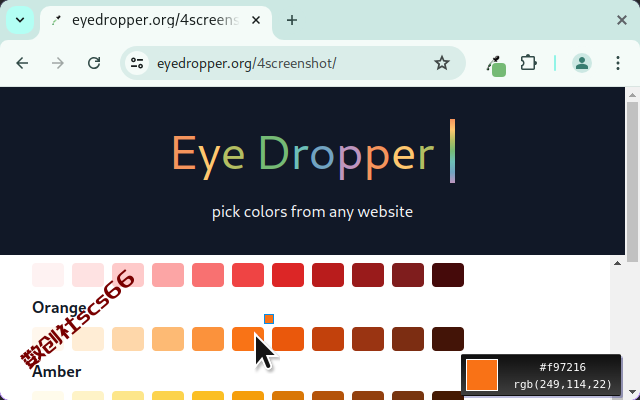Pick the eighth red swatch, dark red

click(328, 275)
